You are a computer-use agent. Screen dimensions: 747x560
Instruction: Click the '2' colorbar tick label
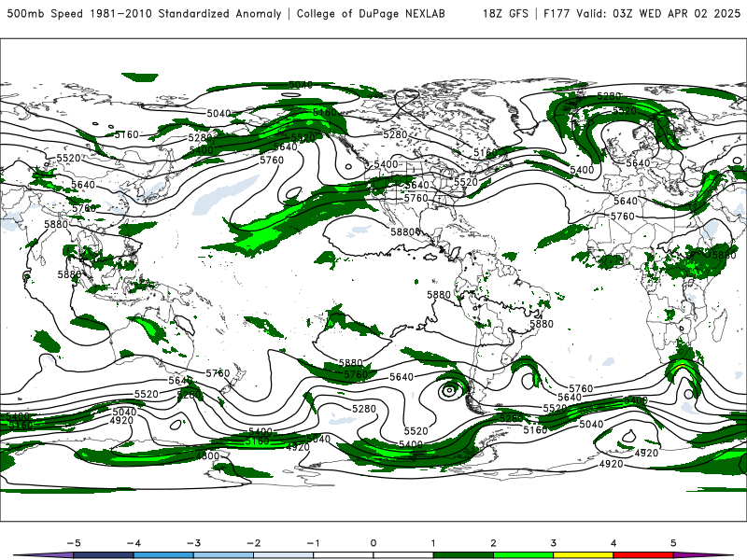click(x=494, y=543)
